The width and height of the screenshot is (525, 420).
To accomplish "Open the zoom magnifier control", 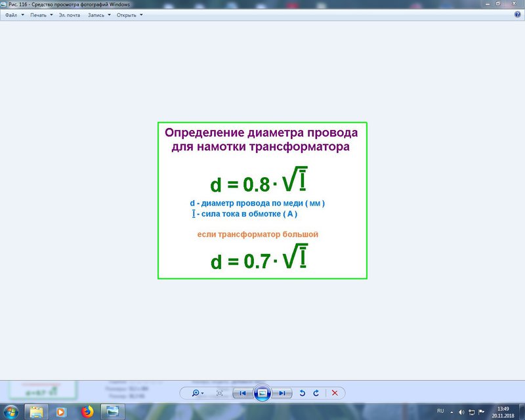I will [x=198, y=393].
